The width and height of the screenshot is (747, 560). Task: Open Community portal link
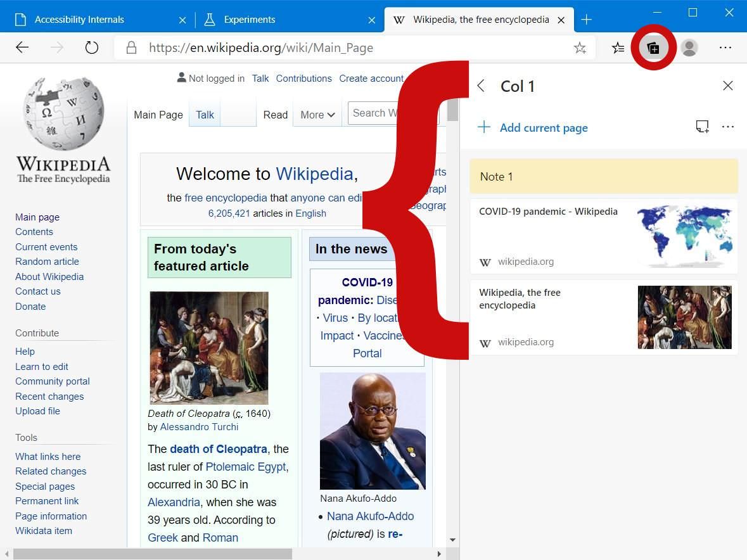point(53,381)
